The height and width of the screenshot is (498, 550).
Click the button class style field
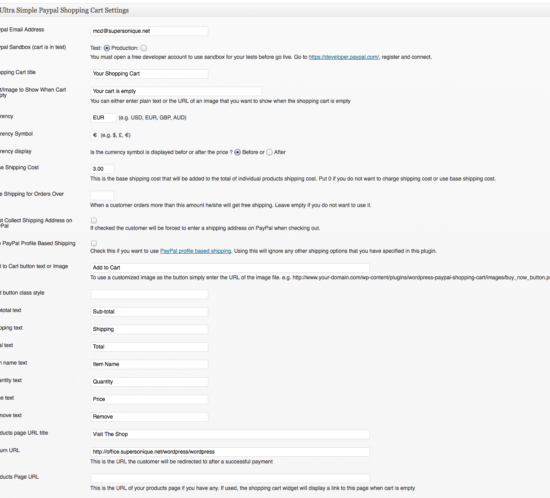tap(149, 294)
